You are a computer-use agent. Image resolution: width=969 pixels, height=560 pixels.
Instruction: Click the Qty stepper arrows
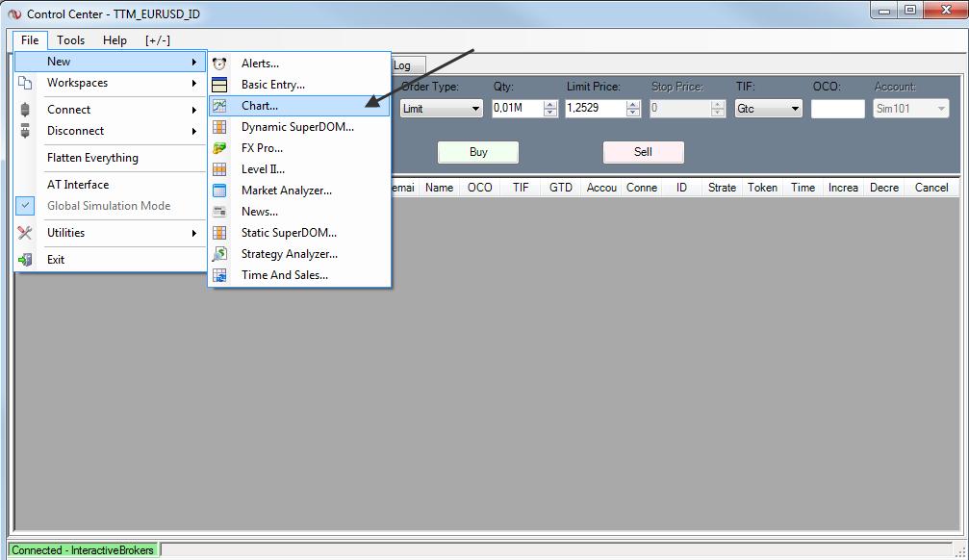point(550,109)
